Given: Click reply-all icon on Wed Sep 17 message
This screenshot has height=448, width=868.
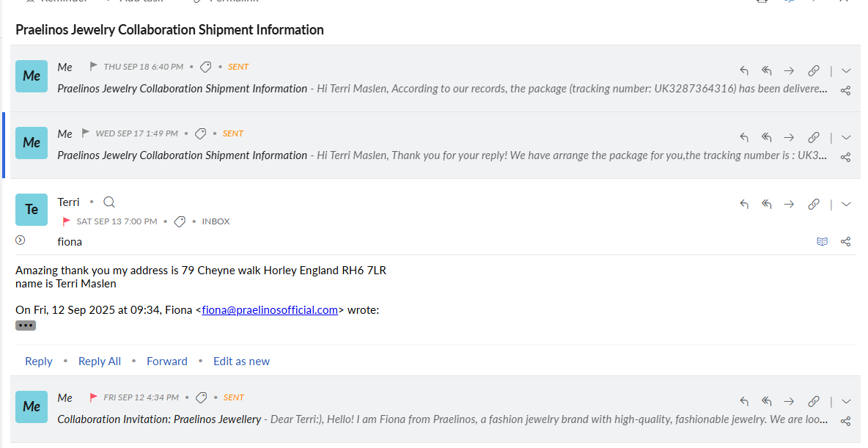Looking at the screenshot, I should (x=766, y=138).
